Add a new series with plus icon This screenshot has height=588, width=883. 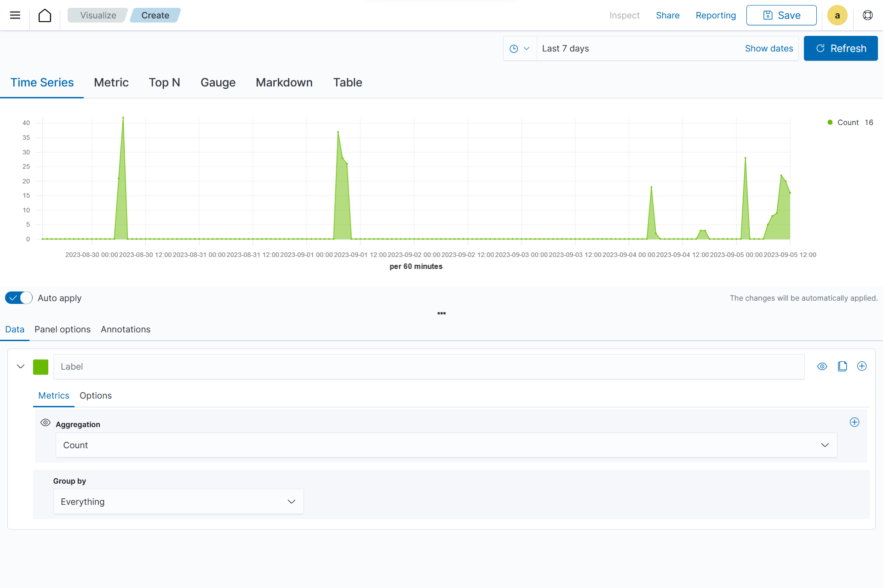click(862, 366)
